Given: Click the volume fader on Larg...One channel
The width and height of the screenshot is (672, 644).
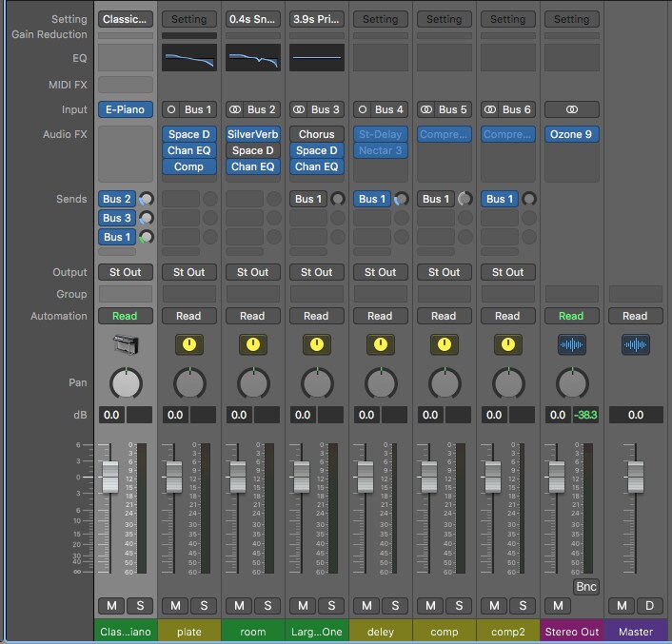Looking at the screenshot, I should pyautogui.click(x=302, y=477).
